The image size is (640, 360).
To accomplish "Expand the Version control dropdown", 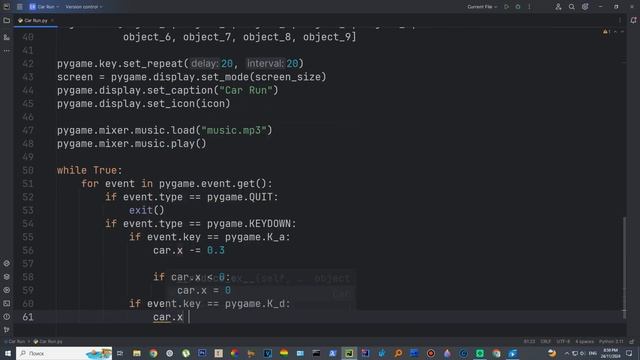I will pos(84,7).
